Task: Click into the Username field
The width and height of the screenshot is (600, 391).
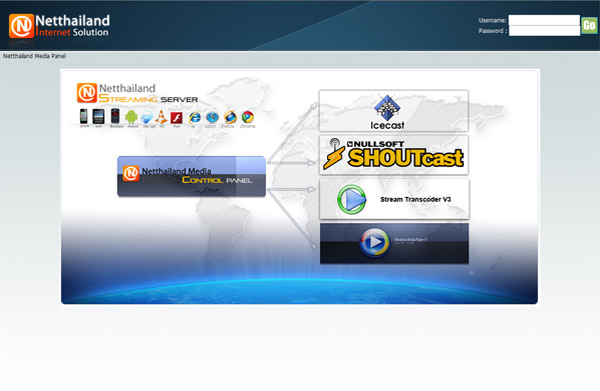Action: (x=544, y=20)
